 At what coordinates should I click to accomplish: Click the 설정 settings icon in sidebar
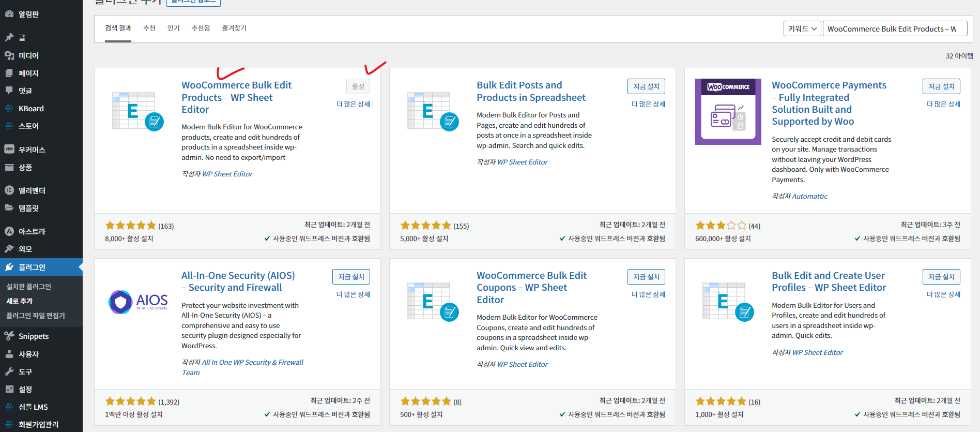point(9,389)
